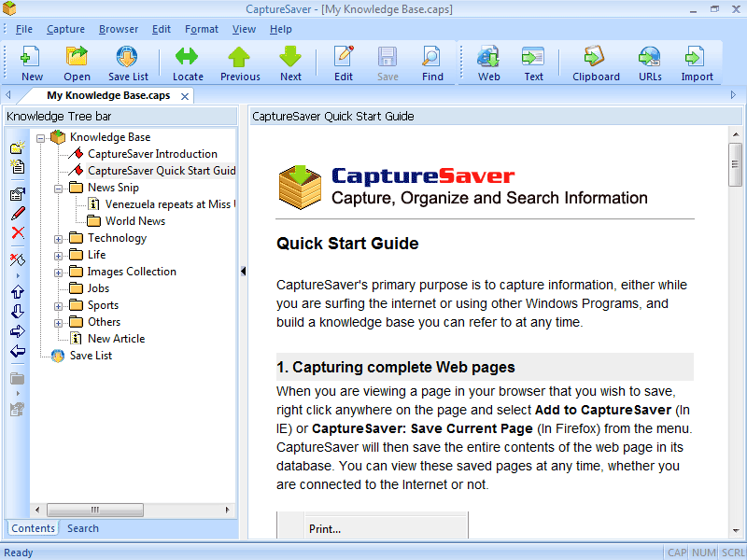This screenshot has height=560, width=747.
Task: Open the Capture menu
Action: [x=65, y=29]
